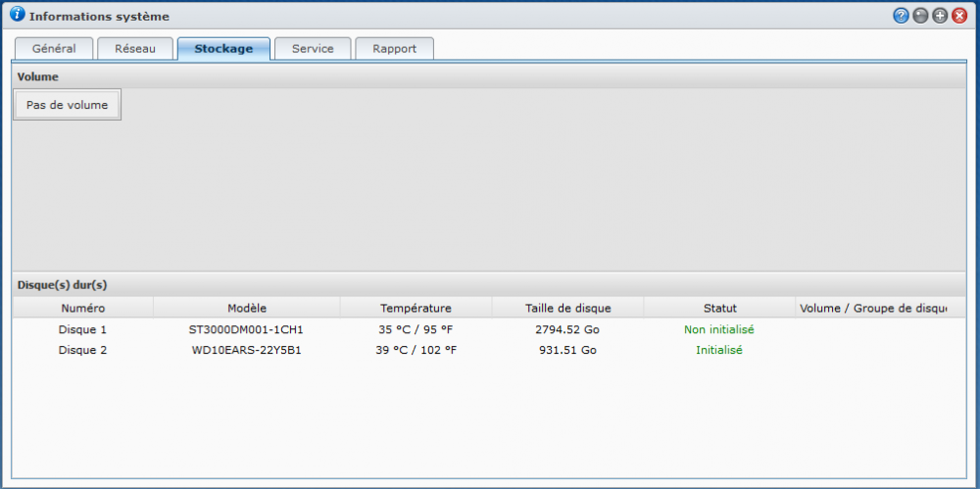Switch to the Général tab
The height and width of the screenshot is (489, 980).
tap(54, 49)
